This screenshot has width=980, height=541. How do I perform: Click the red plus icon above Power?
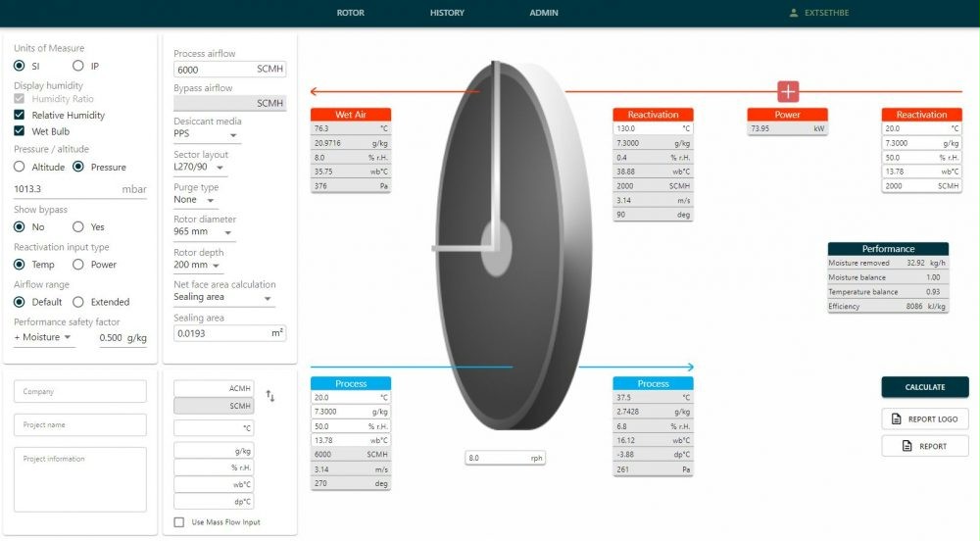click(788, 91)
